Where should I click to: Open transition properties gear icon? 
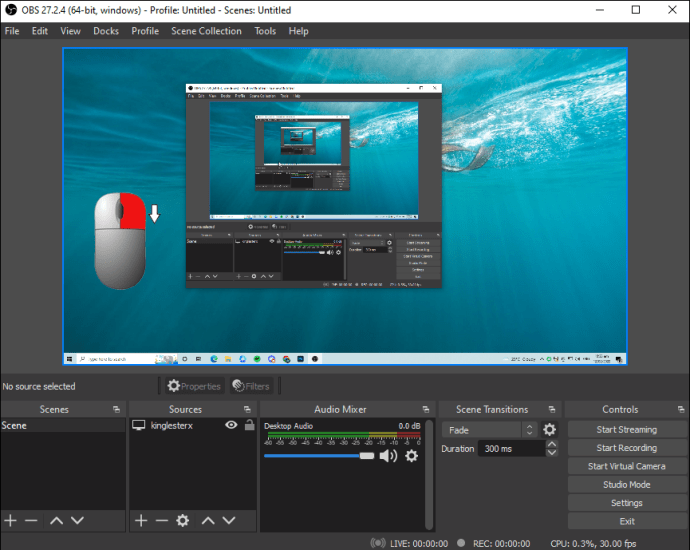point(549,429)
